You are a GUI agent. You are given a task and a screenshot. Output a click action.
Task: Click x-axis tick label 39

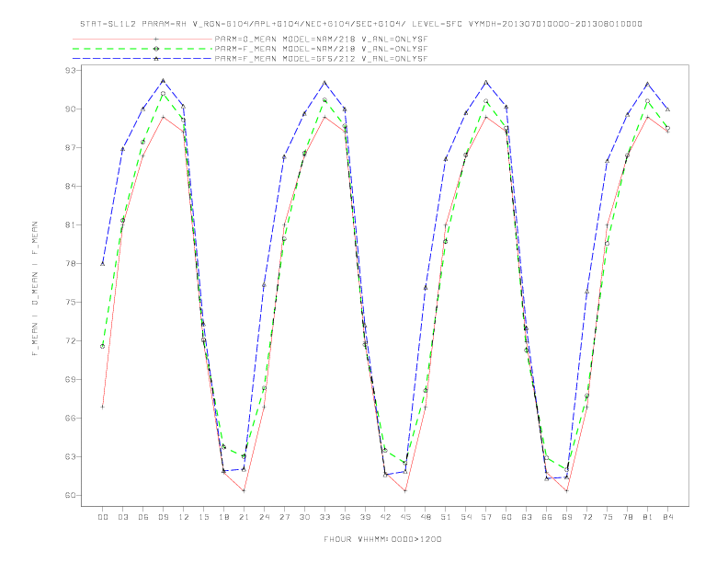(365, 517)
